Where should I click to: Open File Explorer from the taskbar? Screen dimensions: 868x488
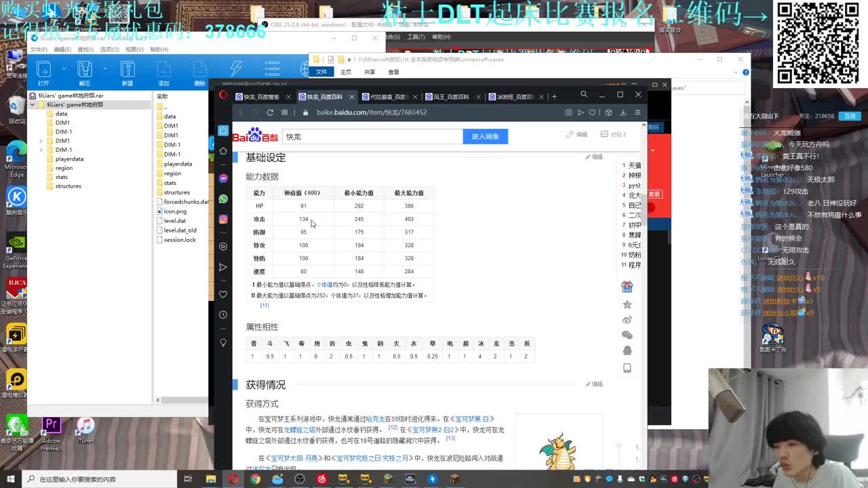(x=211, y=479)
